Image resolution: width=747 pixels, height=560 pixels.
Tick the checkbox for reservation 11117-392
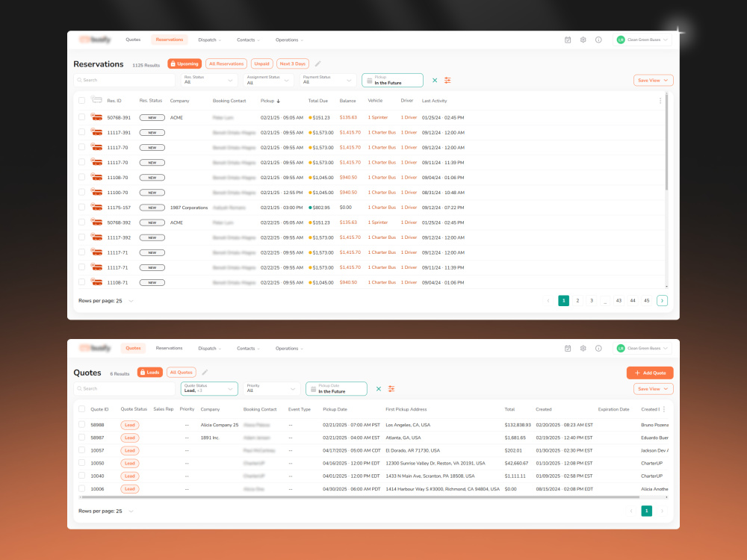coord(82,237)
